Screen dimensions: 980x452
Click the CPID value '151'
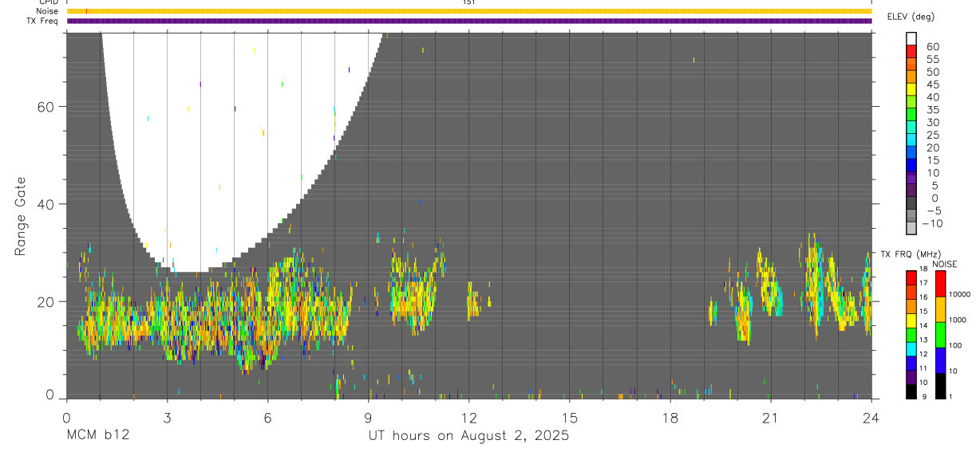[469, 2]
